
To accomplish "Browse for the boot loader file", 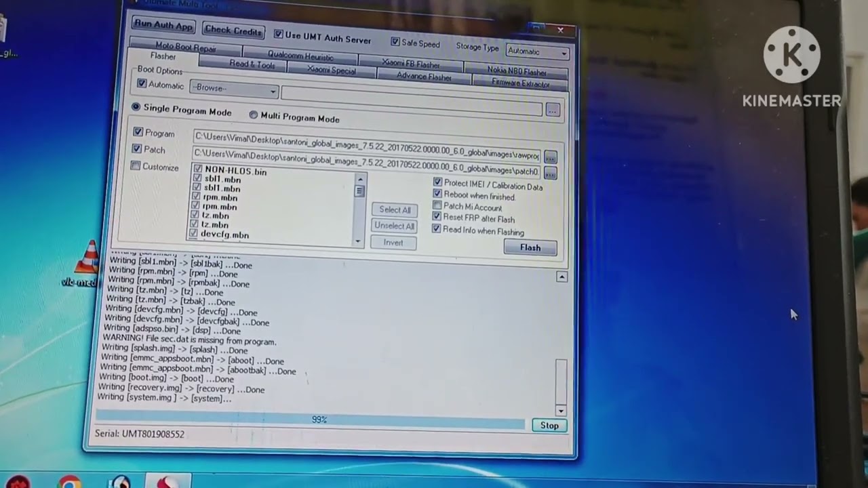I will pyautogui.click(x=553, y=110).
